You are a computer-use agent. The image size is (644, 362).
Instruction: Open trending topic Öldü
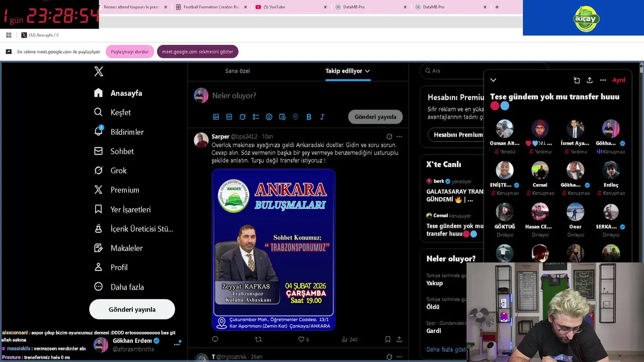pos(433,307)
